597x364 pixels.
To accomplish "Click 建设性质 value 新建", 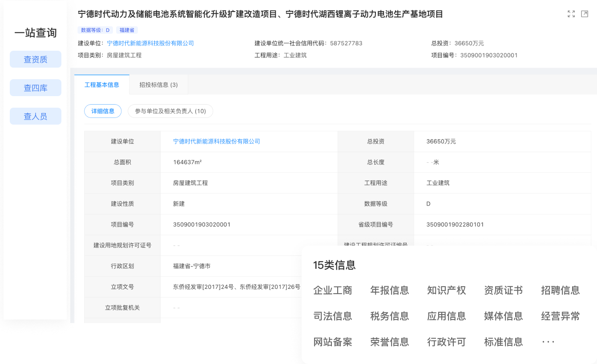I will pyautogui.click(x=179, y=204).
